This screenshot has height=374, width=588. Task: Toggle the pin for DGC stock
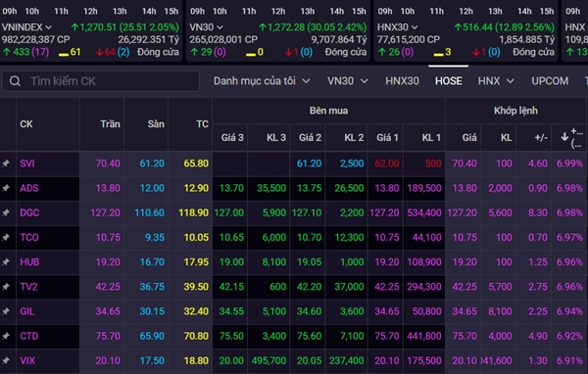point(6,212)
